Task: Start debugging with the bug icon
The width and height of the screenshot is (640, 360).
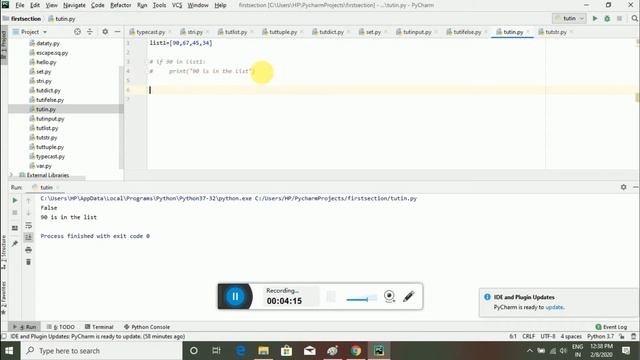Action: 607,18
